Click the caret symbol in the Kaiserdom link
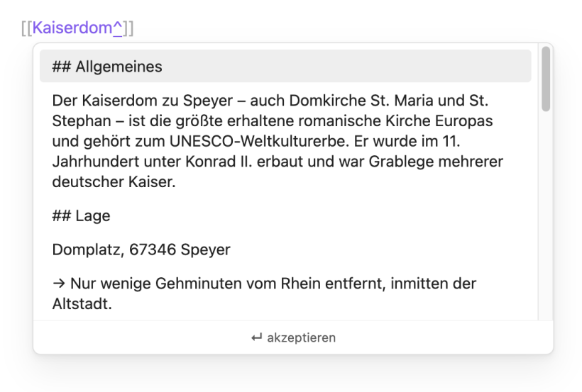 (117, 28)
